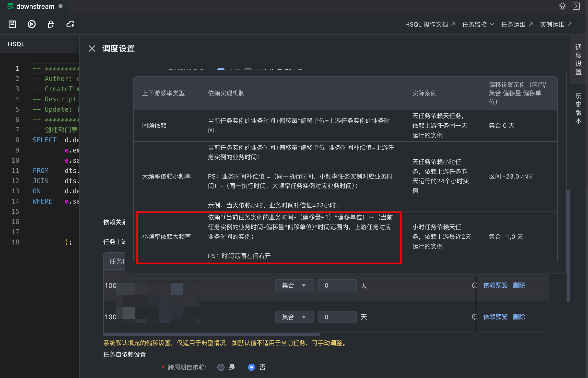Open second row 集合 dropdown
The height and width of the screenshot is (378, 588).
295,317
